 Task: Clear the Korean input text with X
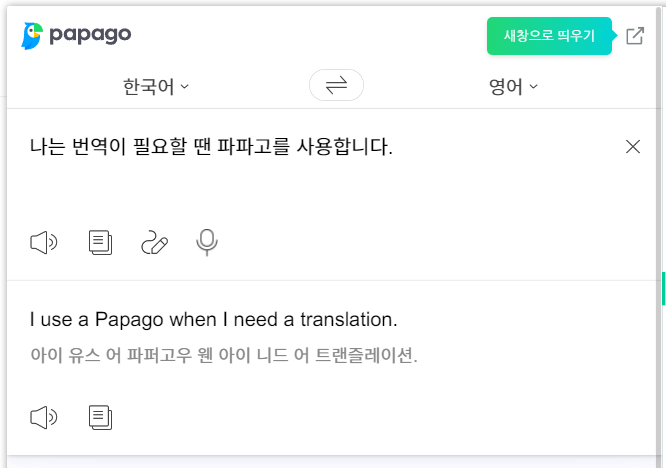tap(633, 147)
